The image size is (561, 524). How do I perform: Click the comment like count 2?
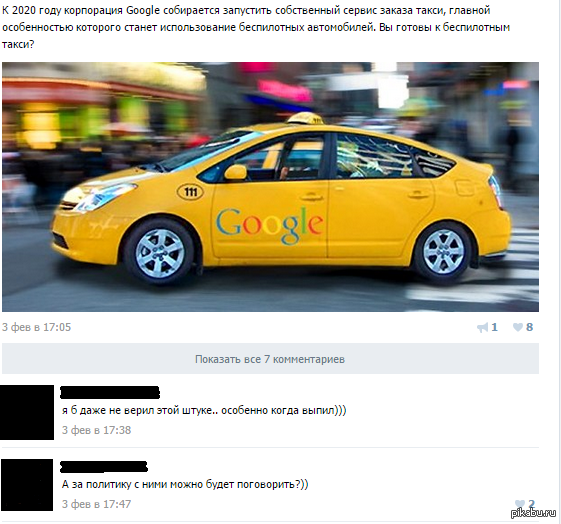pos(531,504)
